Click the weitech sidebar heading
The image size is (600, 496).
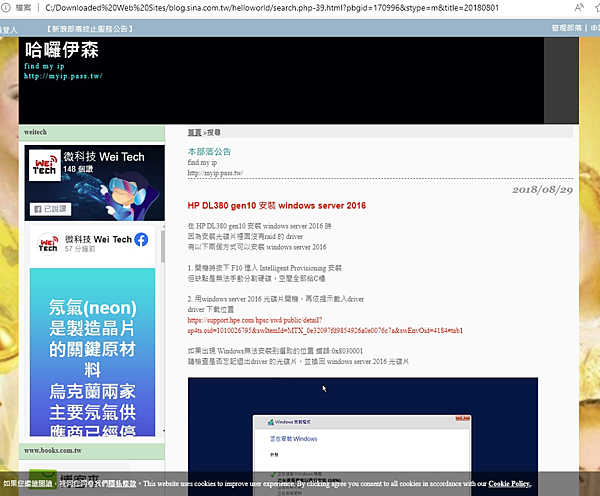(36, 132)
